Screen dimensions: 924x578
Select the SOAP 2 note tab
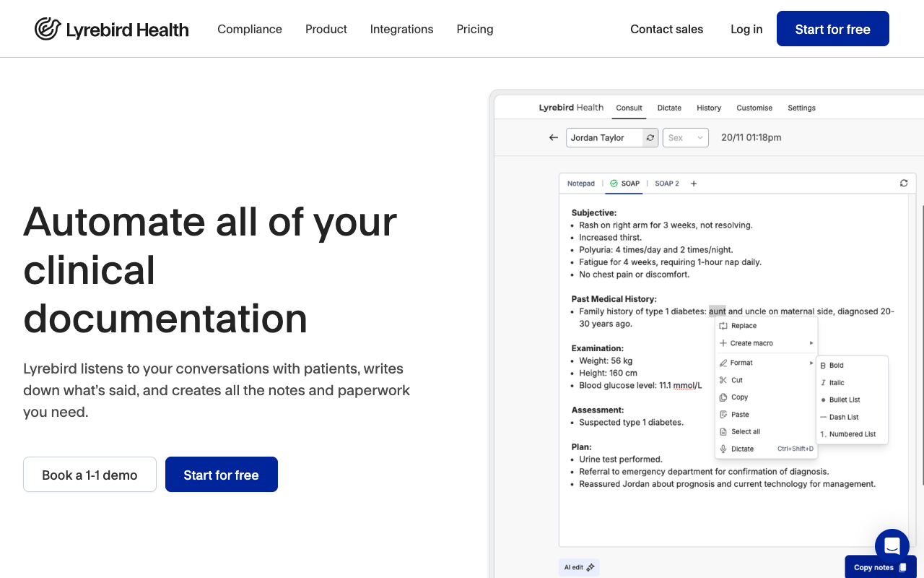(667, 184)
